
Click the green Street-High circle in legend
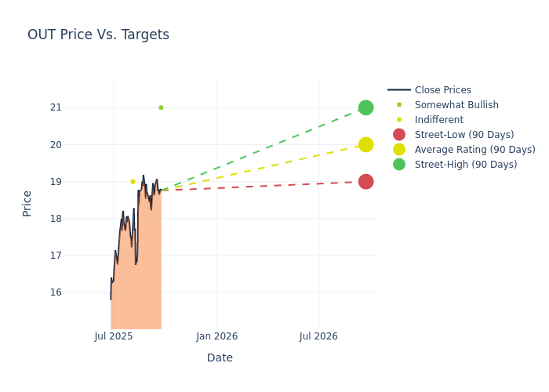click(399, 165)
